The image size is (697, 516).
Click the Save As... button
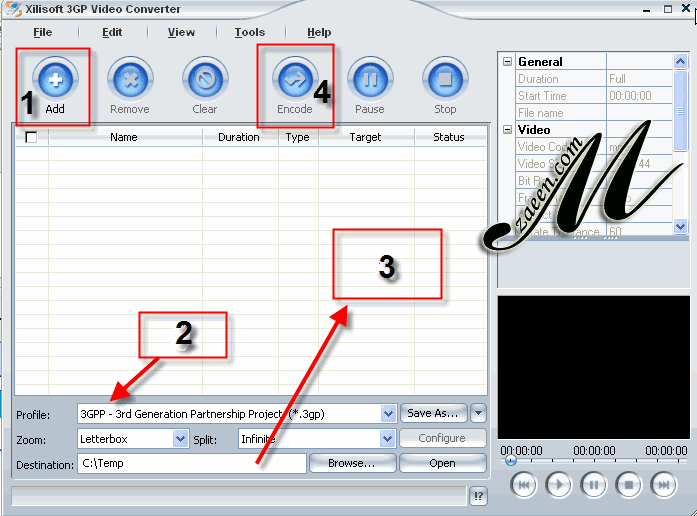[433, 413]
